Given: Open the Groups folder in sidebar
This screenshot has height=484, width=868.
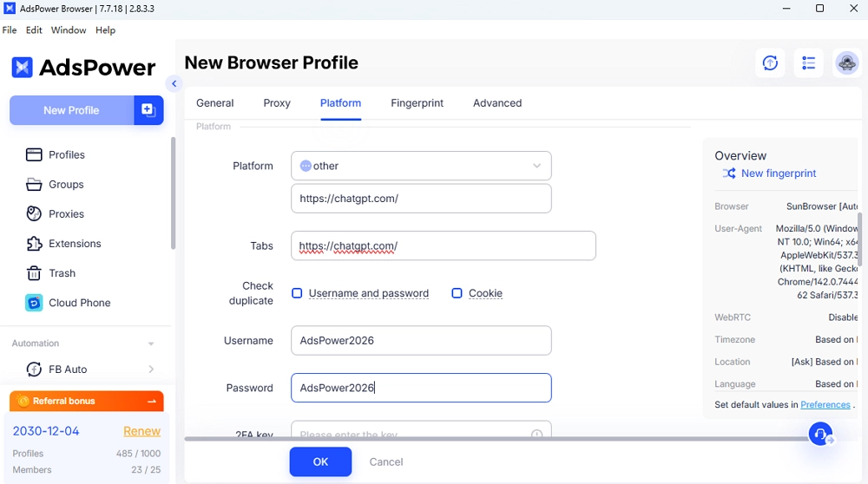Looking at the screenshot, I should [66, 184].
